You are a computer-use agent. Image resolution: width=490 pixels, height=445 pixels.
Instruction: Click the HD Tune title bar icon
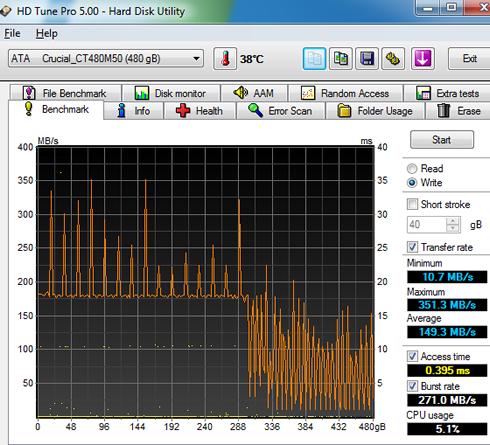pos(5,11)
